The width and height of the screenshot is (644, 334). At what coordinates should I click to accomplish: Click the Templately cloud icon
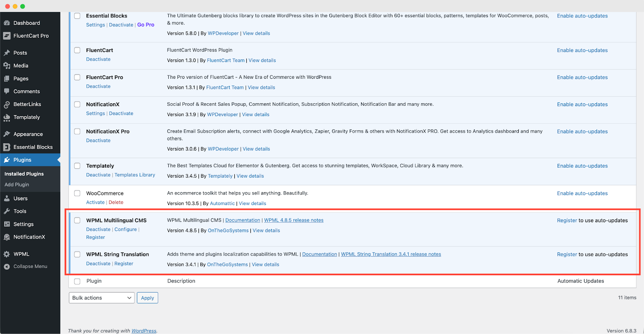coord(7,117)
